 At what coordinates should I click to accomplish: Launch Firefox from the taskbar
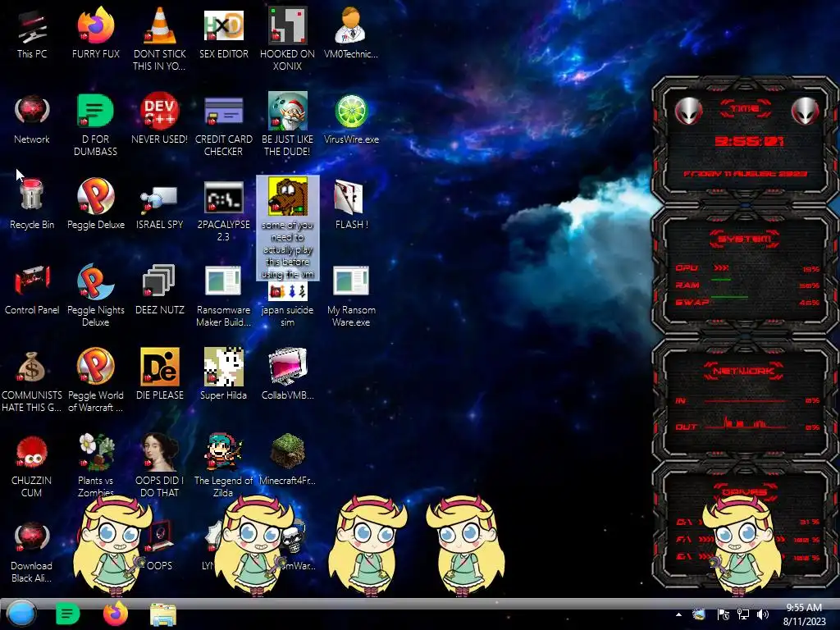pos(115,614)
